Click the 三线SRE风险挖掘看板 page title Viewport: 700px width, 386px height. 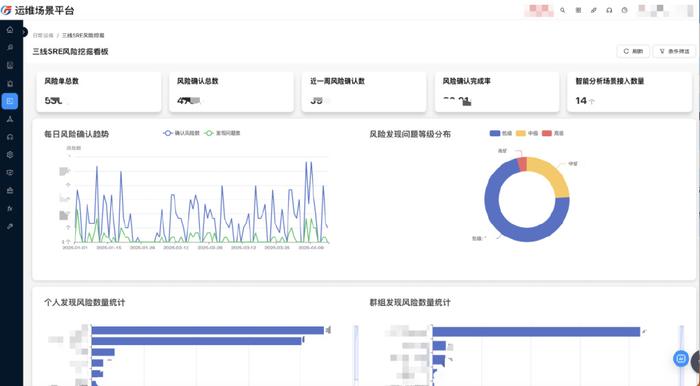tap(71, 52)
